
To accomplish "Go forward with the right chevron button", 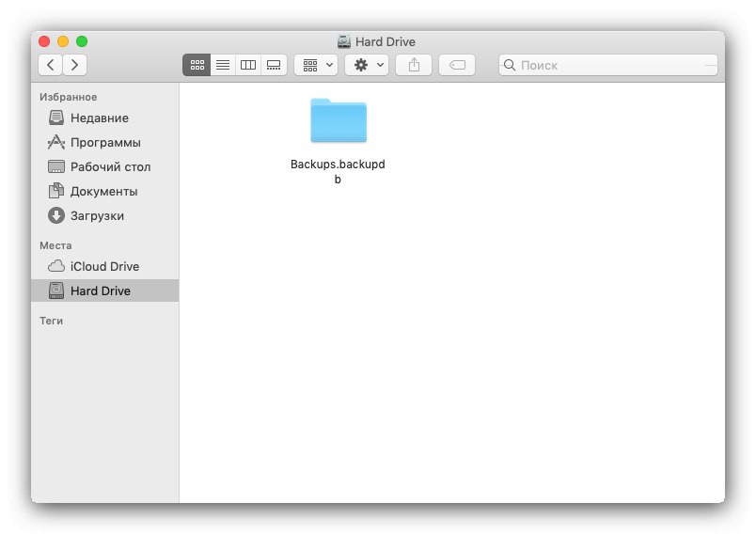I will [74, 65].
